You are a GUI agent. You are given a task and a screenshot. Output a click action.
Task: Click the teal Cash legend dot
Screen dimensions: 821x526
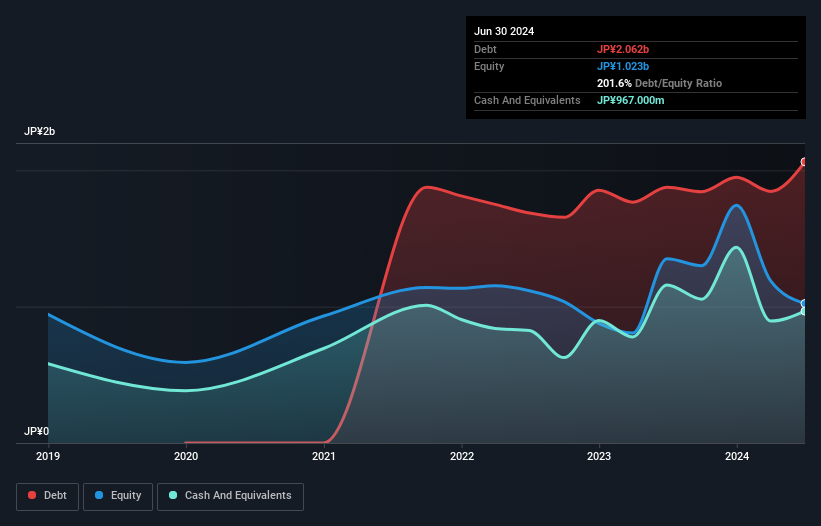pos(173,495)
